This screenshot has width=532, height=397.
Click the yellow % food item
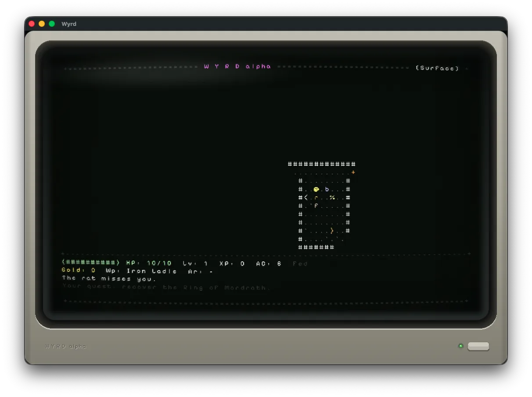(x=332, y=198)
